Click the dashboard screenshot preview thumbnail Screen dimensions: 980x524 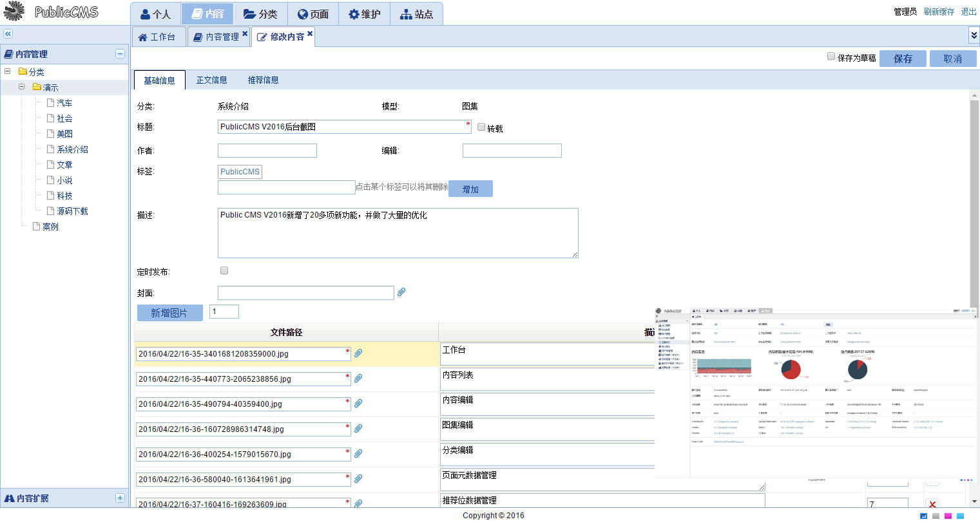[817, 393]
